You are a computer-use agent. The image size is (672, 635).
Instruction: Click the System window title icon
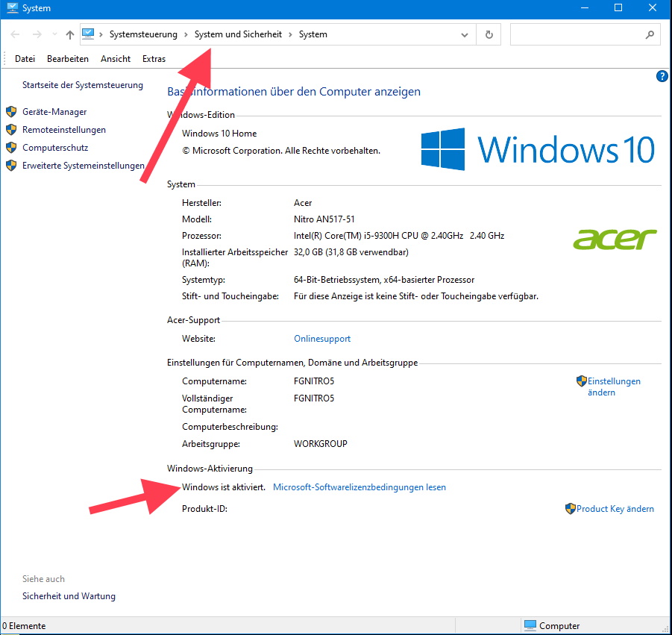click(13, 7)
